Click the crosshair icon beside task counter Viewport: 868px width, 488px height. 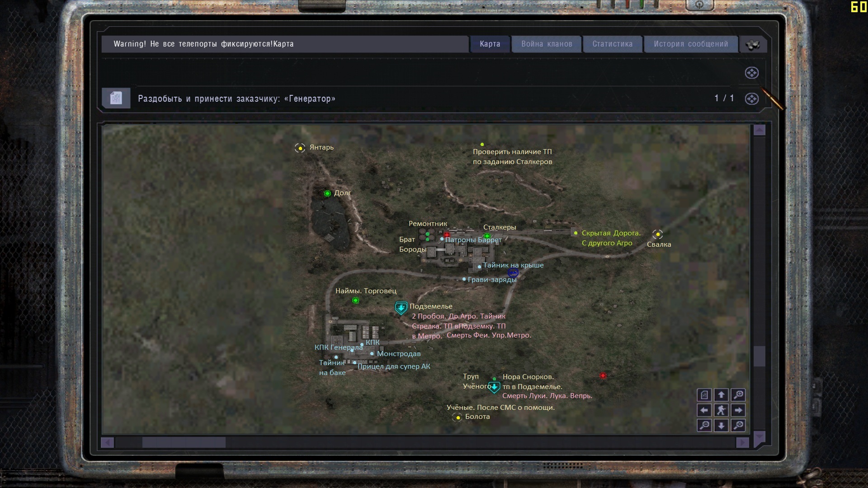tap(751, 99)
